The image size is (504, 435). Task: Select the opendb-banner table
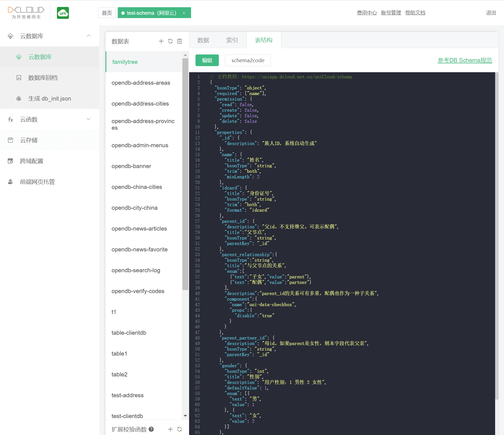click(x=144, y=166)
